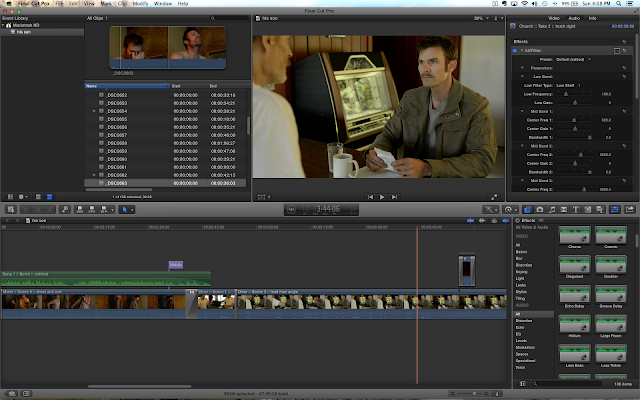640x400 pixels.
Task: Sort clips by the Name column header
Action: (x=127, y=86)
